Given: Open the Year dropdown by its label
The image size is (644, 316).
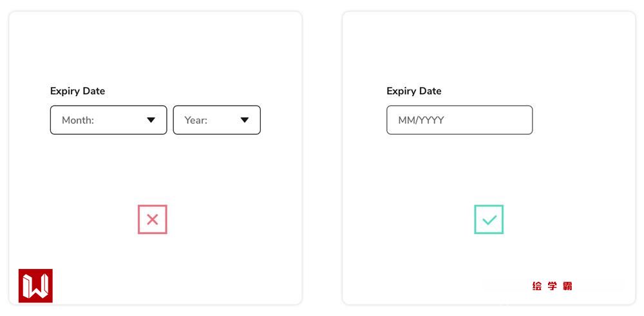Looking at the screenshot, I should pyautogui.click(x=196, y=120).
